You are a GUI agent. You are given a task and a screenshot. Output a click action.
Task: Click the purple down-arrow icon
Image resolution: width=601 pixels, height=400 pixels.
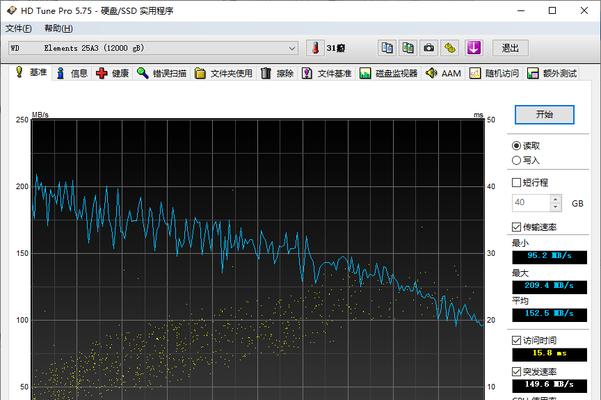point(473,48)
